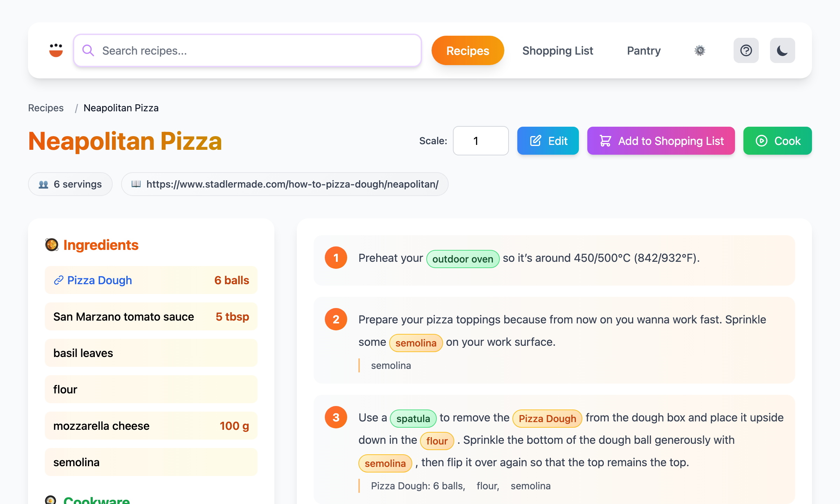Open the Recipes tab
840x504 pixels.
[467, 50]
